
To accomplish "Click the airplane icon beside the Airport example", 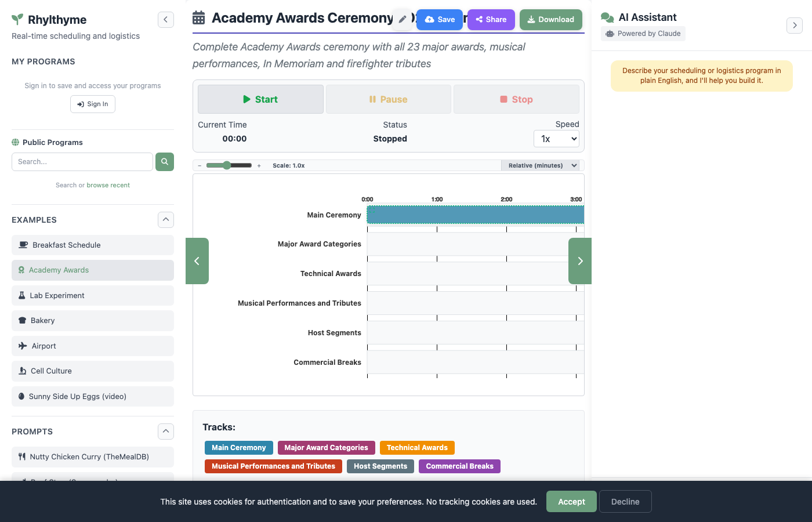I will (x=23, y=346).
